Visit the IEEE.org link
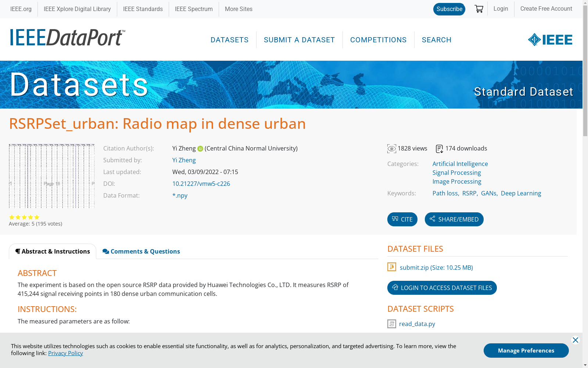 tap(21, 9)
